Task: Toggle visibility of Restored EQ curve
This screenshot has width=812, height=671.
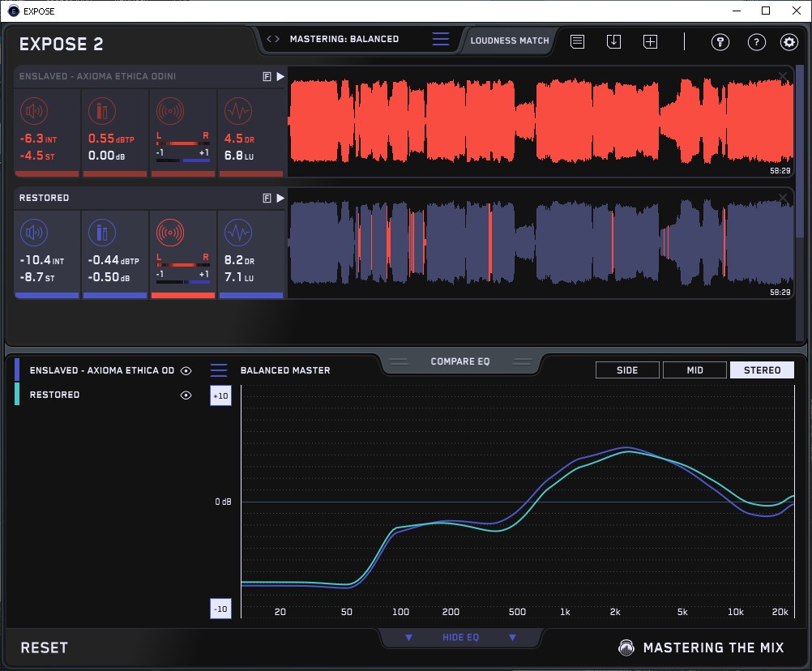Action: pyautogui.click(x=186, y=395)
